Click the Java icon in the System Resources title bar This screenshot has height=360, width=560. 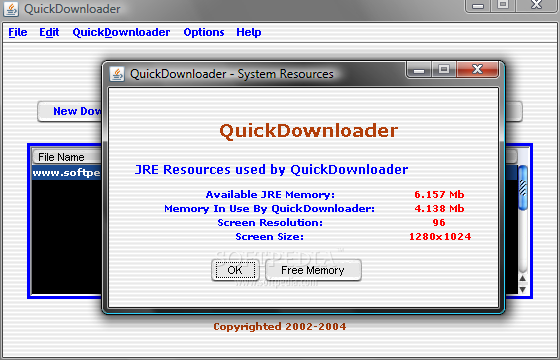click(117, 74)
